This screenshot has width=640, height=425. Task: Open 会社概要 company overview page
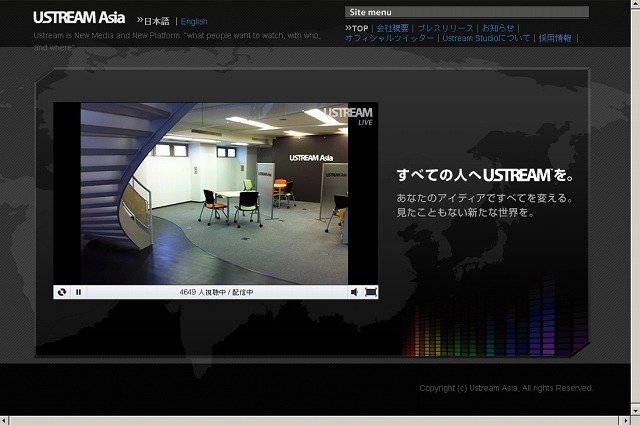click(x=392, y=28)
